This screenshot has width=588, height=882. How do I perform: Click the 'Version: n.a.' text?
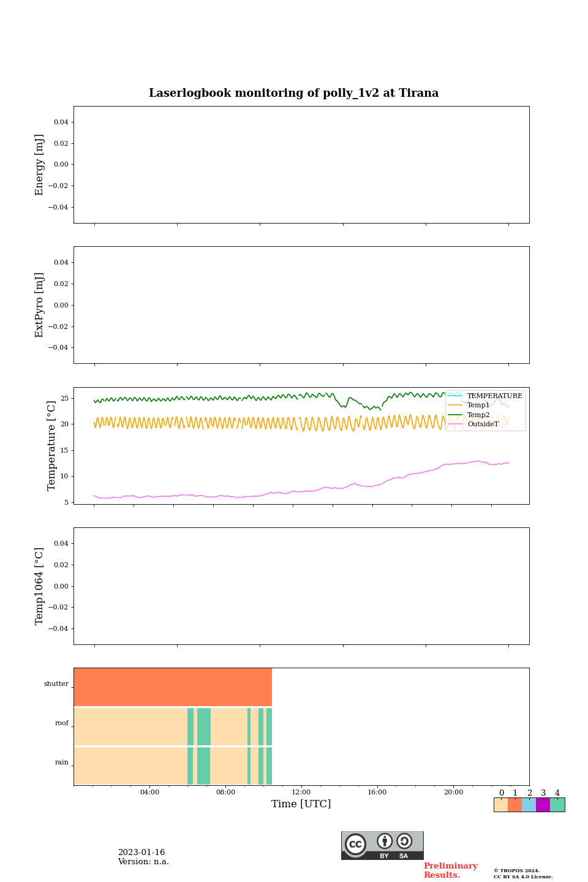click(x=143, y=862)
